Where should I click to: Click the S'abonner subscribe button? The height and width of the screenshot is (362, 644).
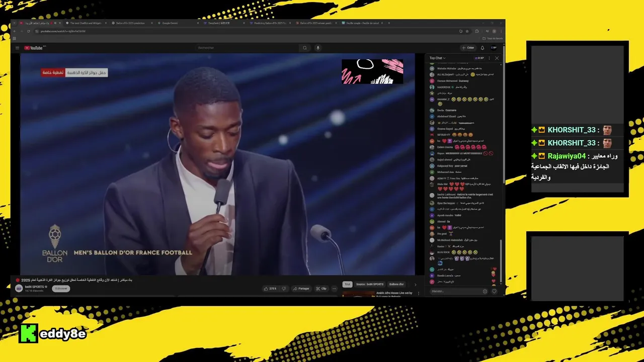(61, 289)
